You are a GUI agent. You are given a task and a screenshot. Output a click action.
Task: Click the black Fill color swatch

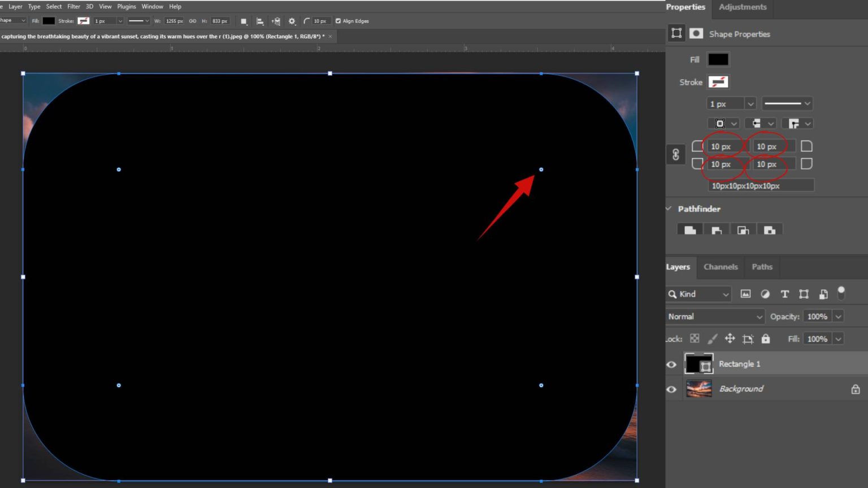718,59
